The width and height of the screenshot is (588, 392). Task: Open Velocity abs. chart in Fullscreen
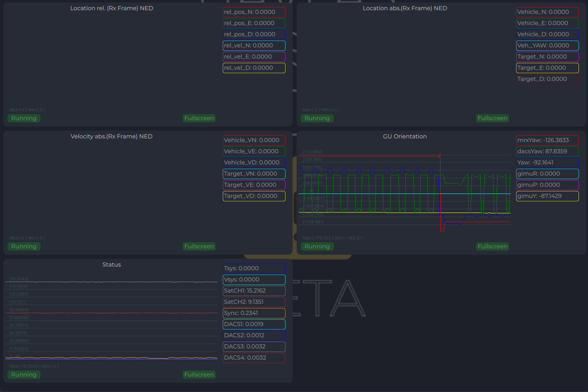199,246
